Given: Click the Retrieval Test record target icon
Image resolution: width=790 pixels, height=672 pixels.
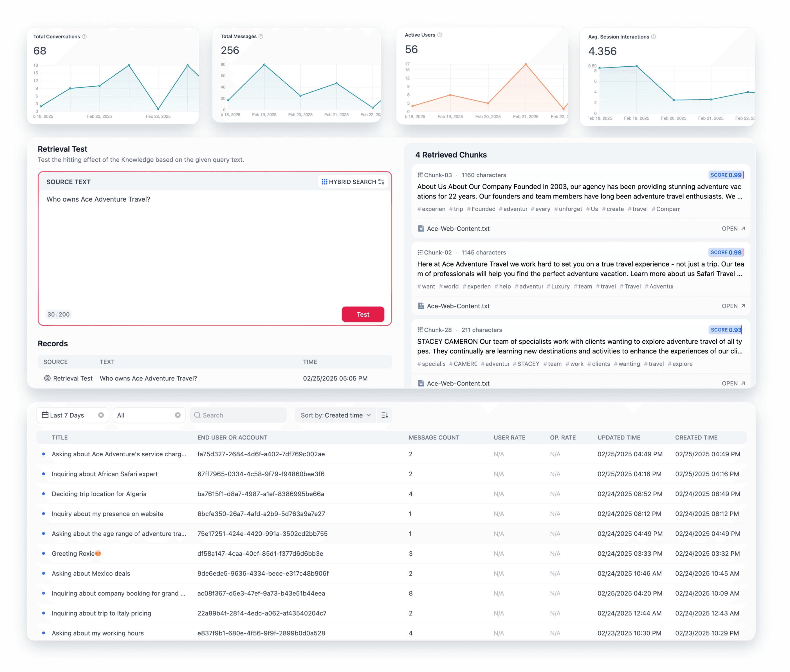Looking at the screenshot, I should click(x=47, y=378).
